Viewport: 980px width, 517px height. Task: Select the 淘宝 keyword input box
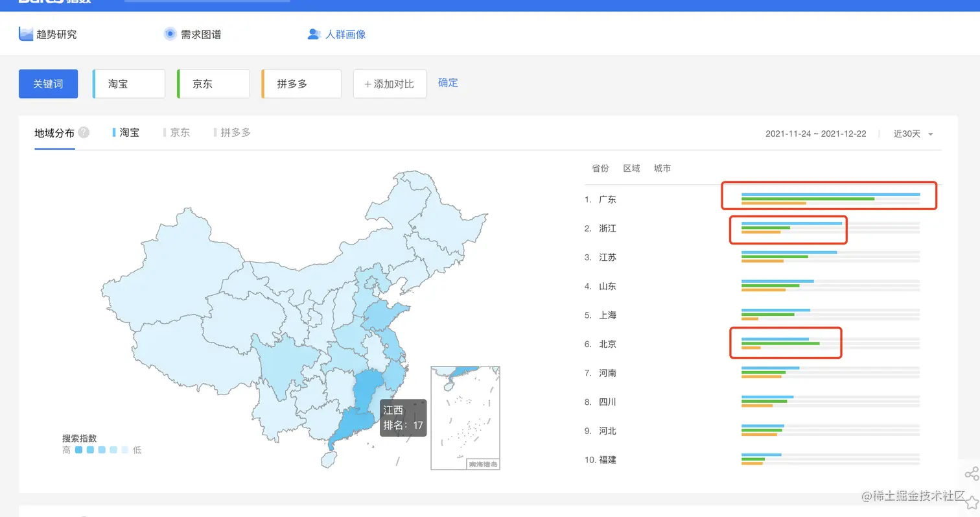[x=129, y=84]
